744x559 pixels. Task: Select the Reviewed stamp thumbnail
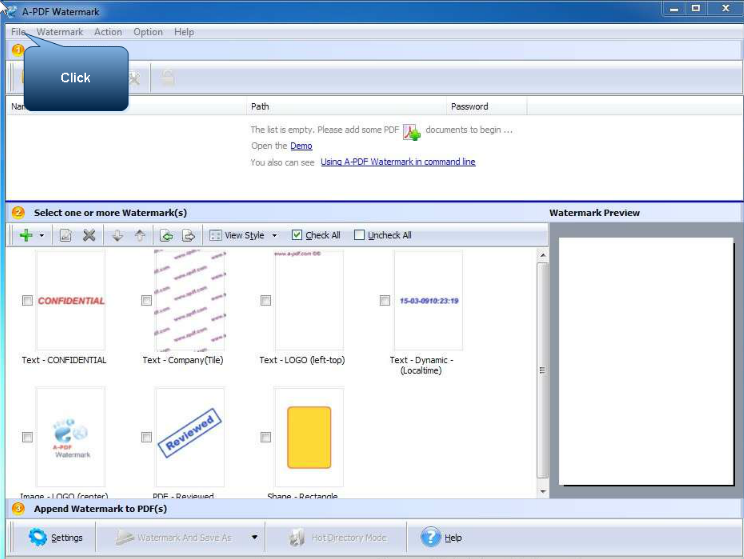pyautogui.click(x=190, y=437)
